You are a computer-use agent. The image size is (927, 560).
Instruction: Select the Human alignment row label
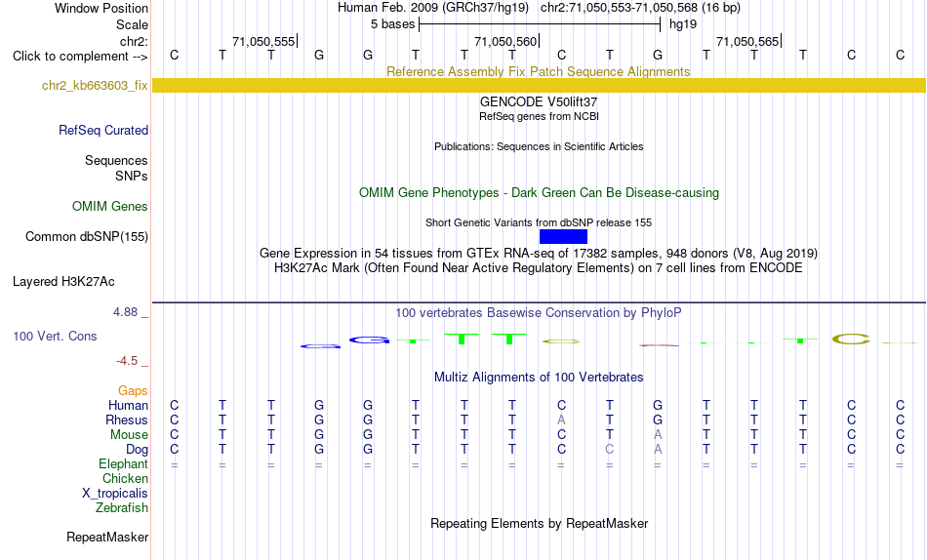(128, 405)
